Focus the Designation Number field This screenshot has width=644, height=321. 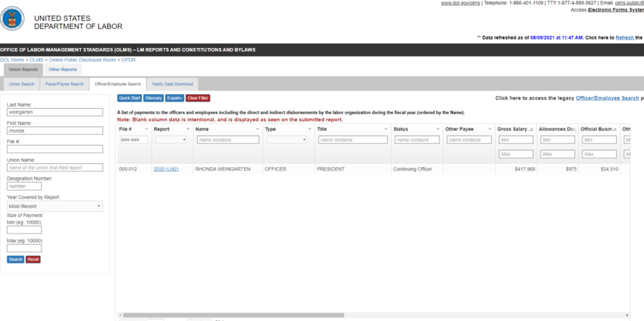pos(24,186)
